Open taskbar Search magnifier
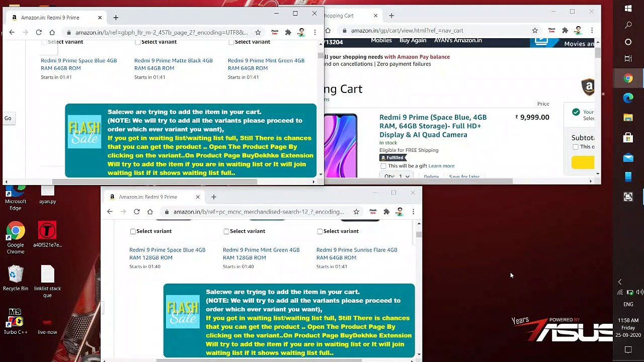Viewport: 644px width, 362px height. pos(628,25)
